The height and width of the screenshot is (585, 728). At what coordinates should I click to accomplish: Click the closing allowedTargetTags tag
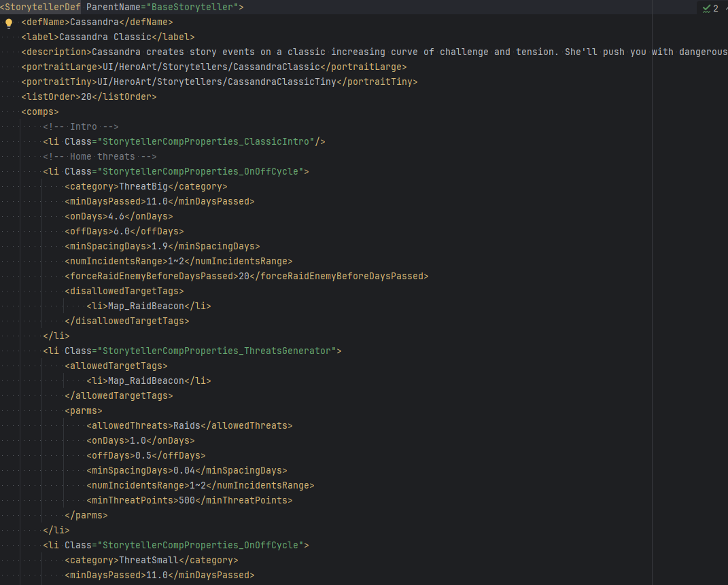click(119, 395)
